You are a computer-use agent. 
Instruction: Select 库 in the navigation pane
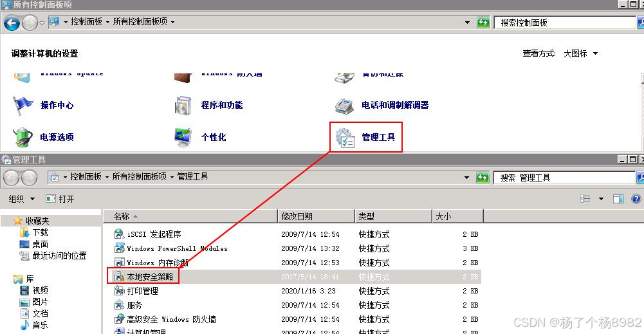tap(30, 279)
